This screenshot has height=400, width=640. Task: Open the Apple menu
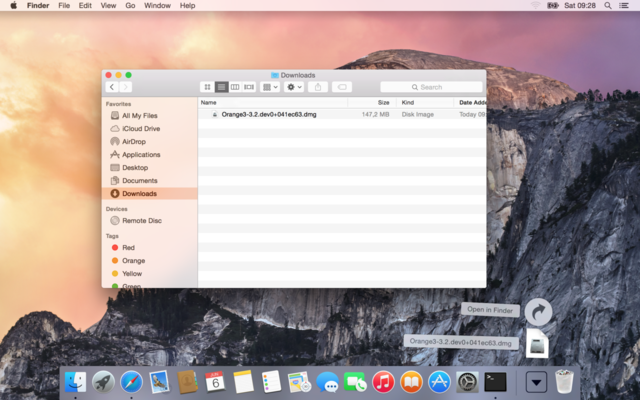tap(13, 5)
